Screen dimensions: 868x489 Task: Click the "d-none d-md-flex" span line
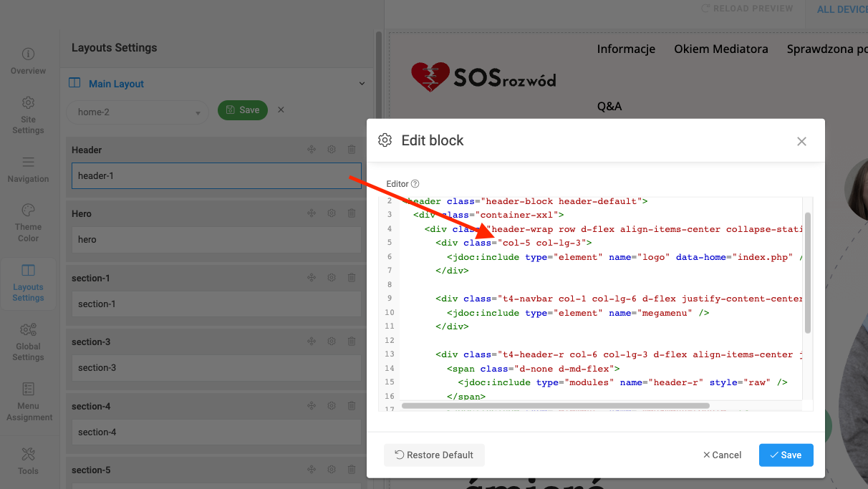(533, 369)
